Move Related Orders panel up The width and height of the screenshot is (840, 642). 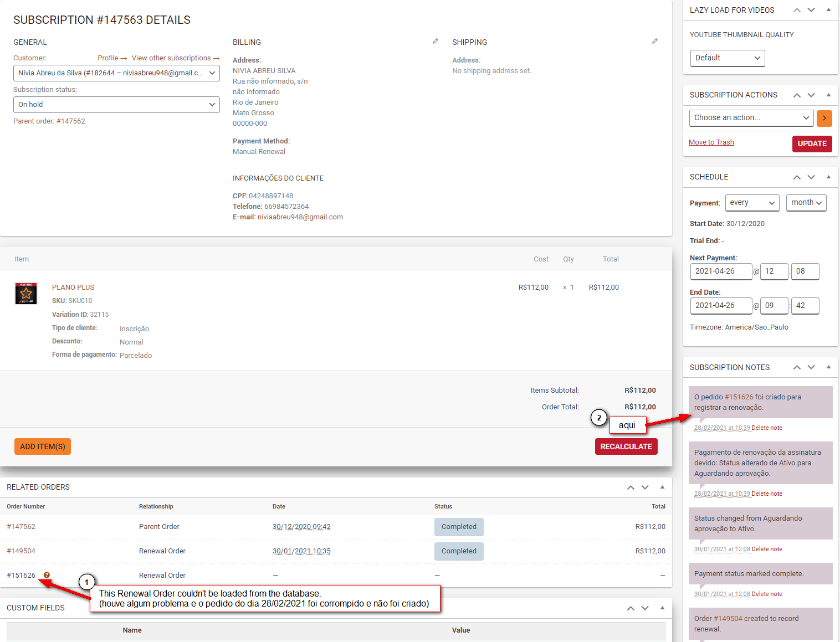(x=631, y=487)
